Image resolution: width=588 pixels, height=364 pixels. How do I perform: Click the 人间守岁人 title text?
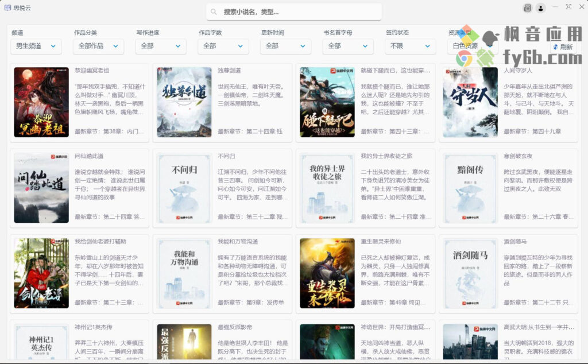point(518,71)
